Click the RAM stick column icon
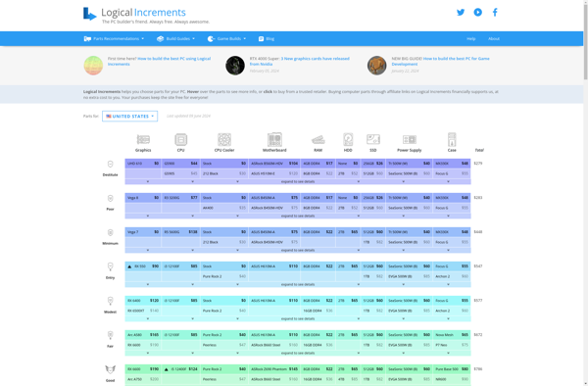Image resolution: width=588 pixels, height=386 pixels. tap(318, 140)
